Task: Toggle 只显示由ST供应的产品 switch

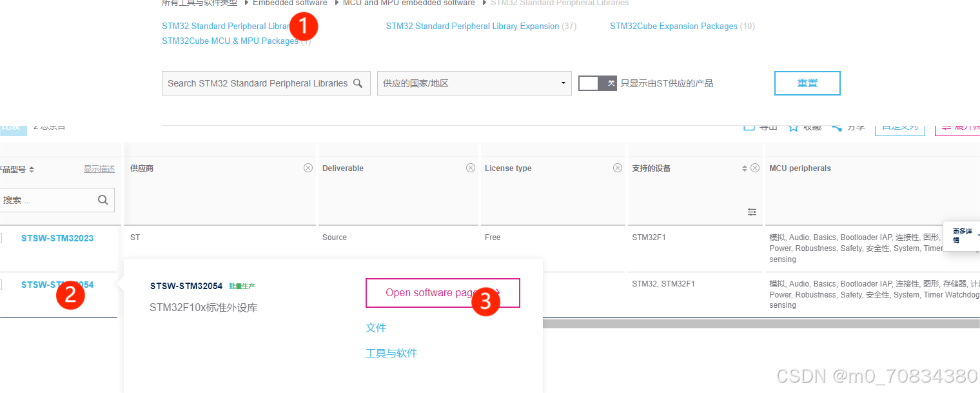Action: coord(598,83)
